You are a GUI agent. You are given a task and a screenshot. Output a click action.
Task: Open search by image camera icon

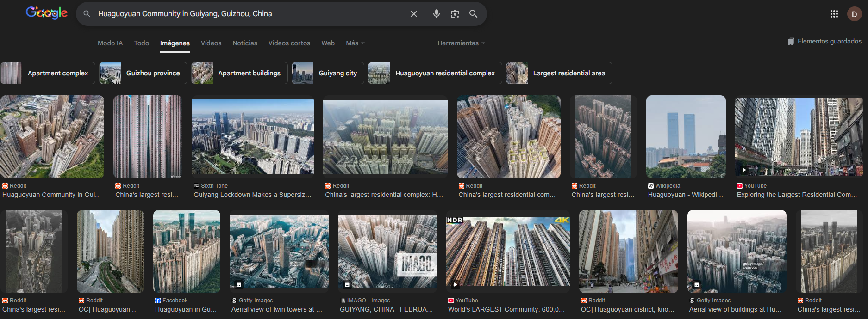click(x=455, y=14)
